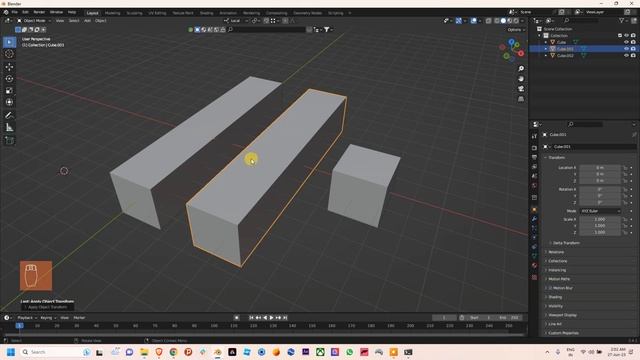Click the outliner filter funnel icon
640x360 pixels.
point(622,20)
